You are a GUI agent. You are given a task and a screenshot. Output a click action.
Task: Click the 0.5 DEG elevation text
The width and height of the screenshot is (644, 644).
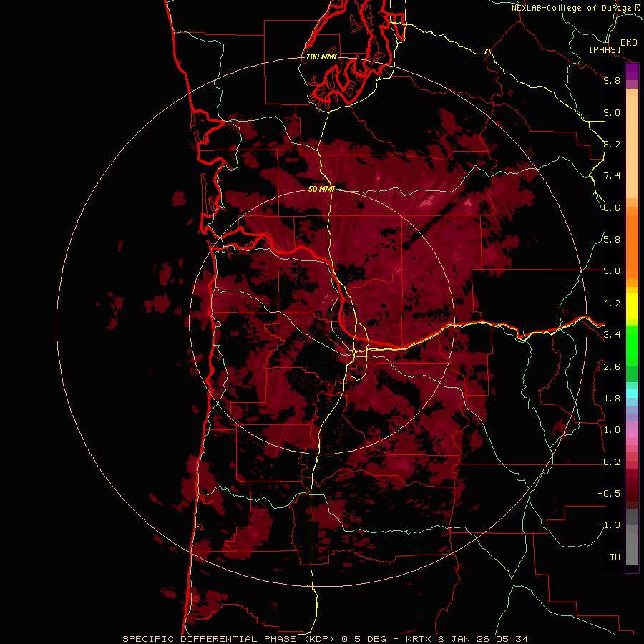point(364,639)
